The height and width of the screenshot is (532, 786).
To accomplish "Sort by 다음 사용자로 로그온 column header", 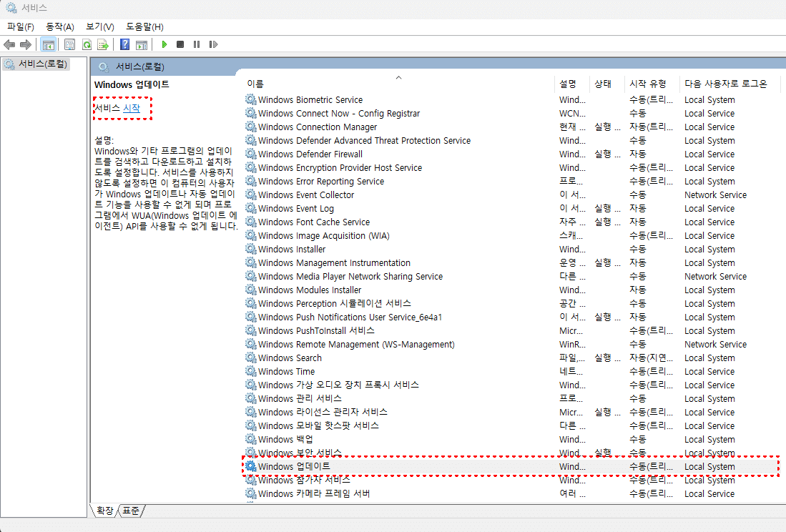I will pos(729,84).
